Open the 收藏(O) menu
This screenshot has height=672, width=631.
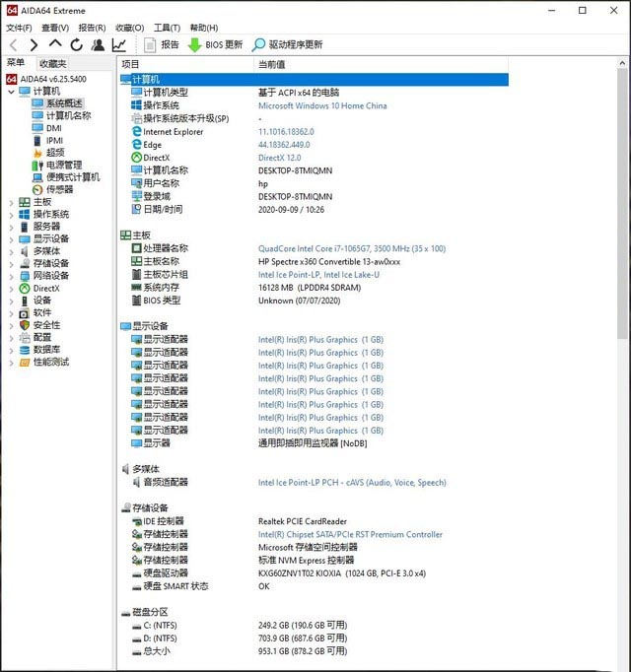[x=129, y=28]
